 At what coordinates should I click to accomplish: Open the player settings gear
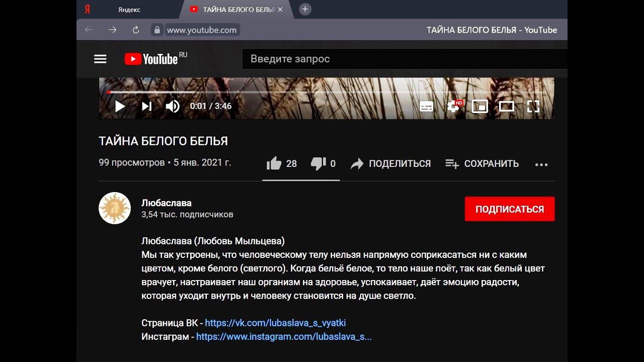tap(453, 106)
